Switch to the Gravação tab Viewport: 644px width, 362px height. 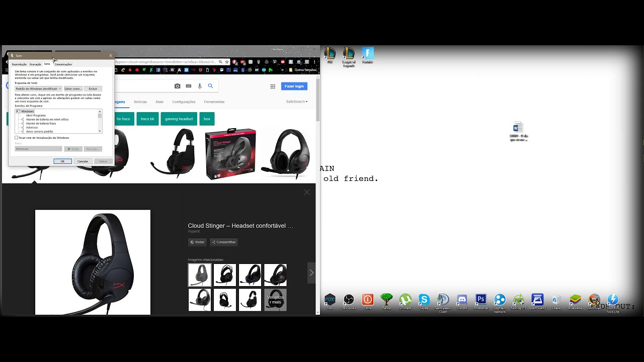35,64
